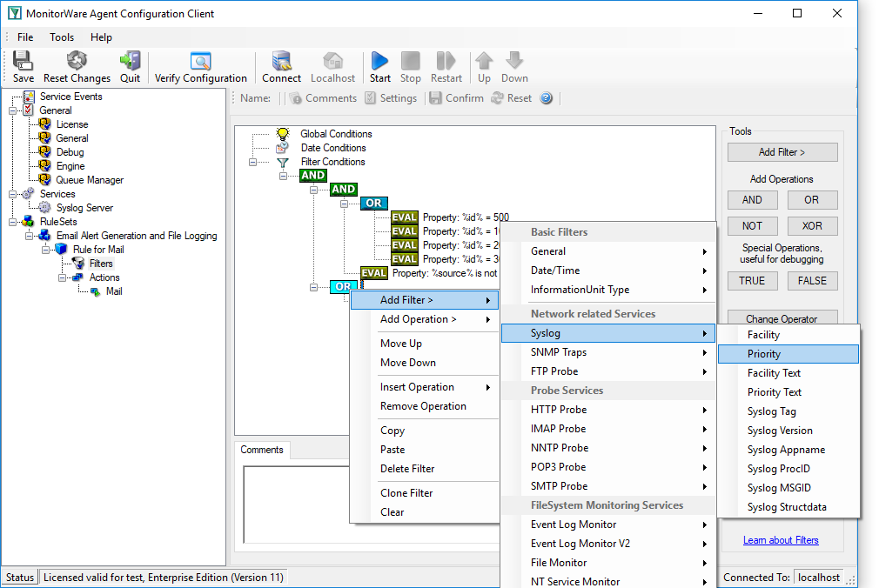Switch to the Comments tab
Screen dimensions: 879x588
pyautogui.click(x=262, y=450)
